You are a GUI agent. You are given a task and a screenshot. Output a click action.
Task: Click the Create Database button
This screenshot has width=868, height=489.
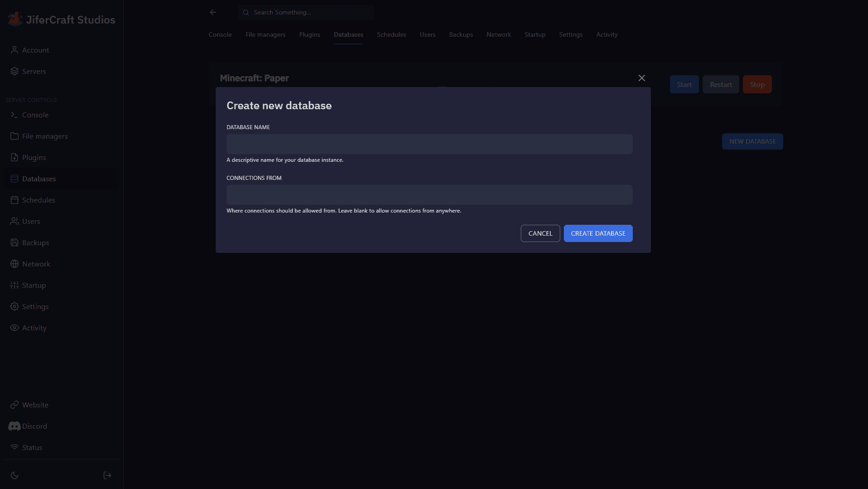pyautogui.click(x=598, y=233)
